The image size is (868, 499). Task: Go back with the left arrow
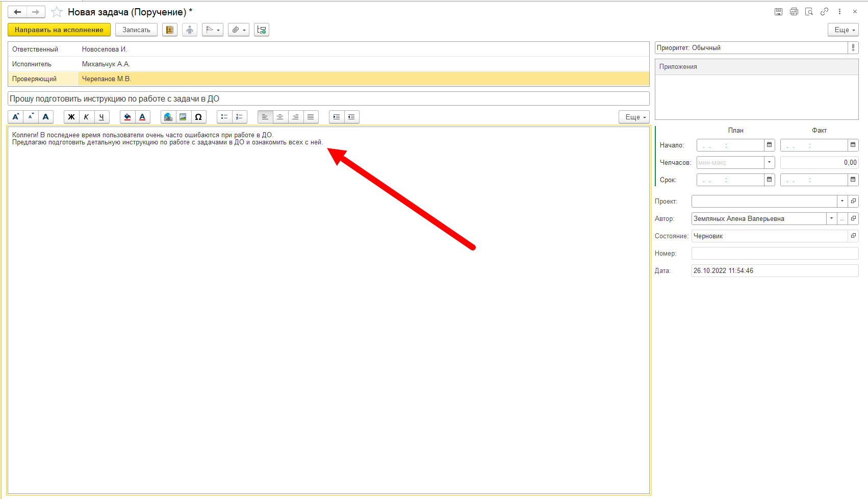[17, 12]
